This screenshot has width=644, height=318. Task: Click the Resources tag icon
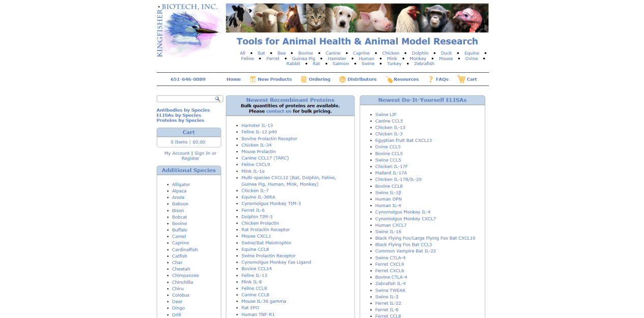(389, 79)
